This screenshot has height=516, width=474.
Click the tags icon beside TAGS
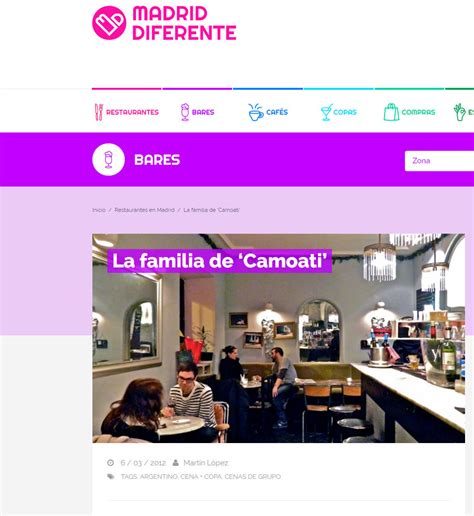(x=111, y=476)
